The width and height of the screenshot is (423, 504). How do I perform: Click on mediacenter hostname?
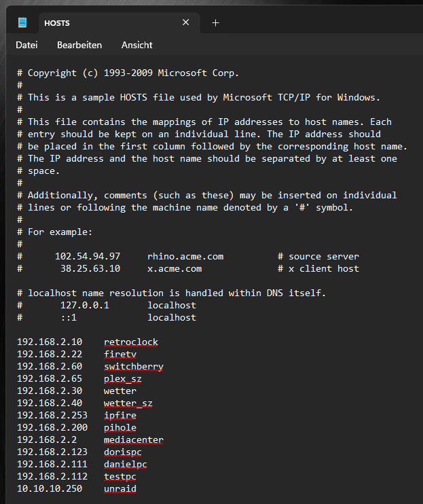(x=134, y=439)
